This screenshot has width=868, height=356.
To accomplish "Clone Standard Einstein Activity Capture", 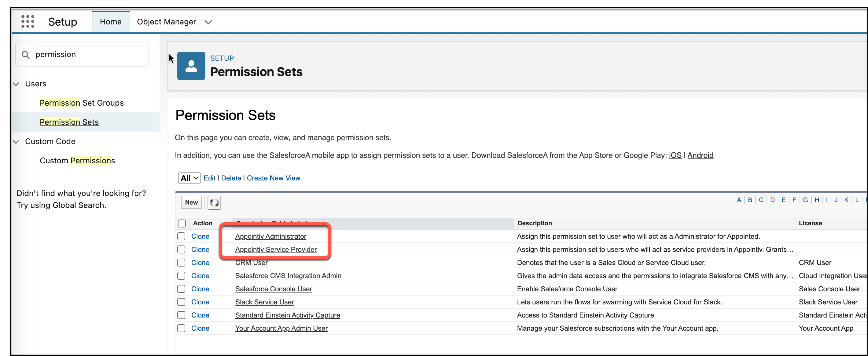I will point(200,315).
